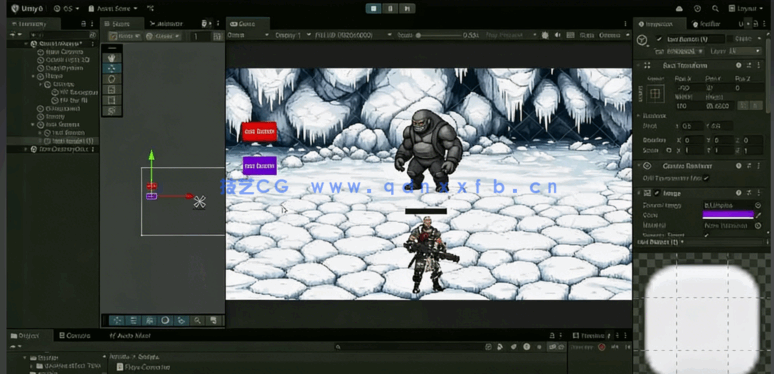The image size is (774, 374).
Task: Select the Move tool in Scene
Action: (112, 68)
